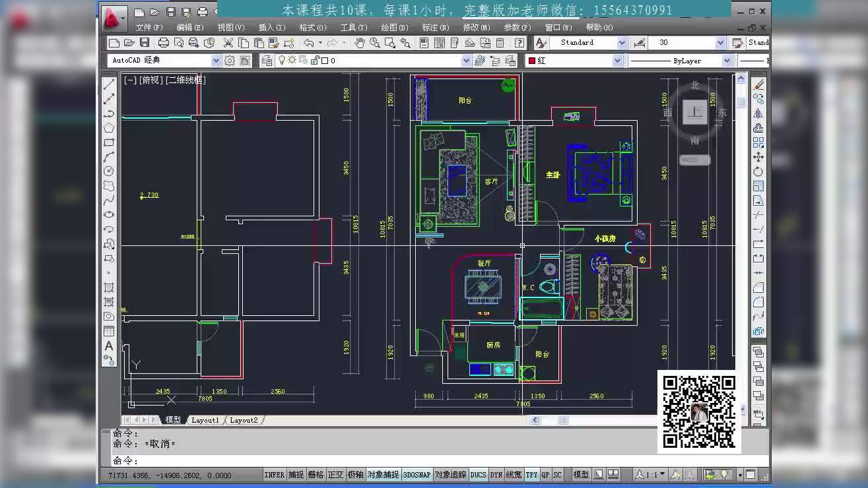Open the Layer Properties Manager icon

(266, 59)
